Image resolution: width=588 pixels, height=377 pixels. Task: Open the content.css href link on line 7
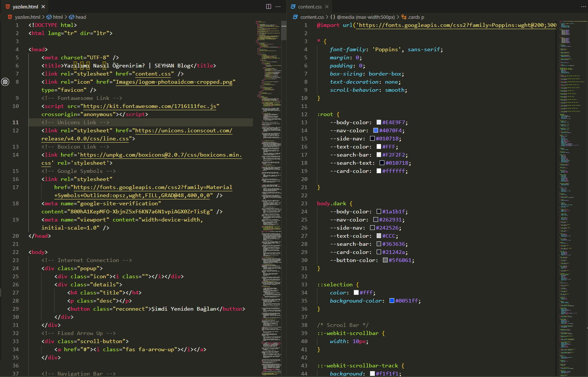click(x=153, y=74)
